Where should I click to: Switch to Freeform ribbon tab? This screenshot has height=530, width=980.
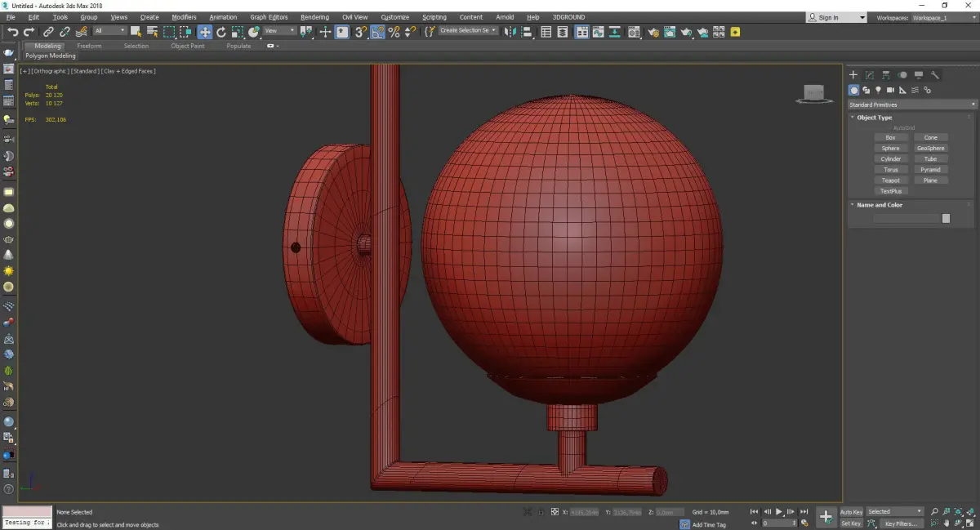pos(89,47)
